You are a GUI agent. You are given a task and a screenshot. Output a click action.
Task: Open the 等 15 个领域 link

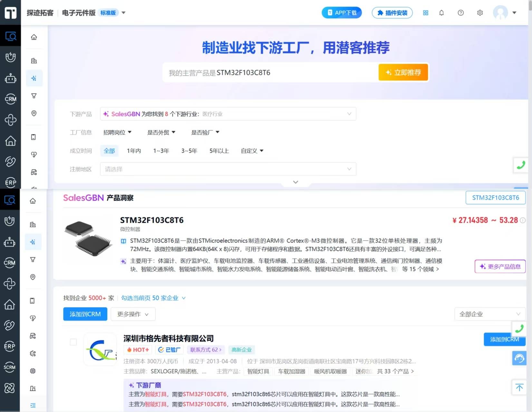click(421, 269)
